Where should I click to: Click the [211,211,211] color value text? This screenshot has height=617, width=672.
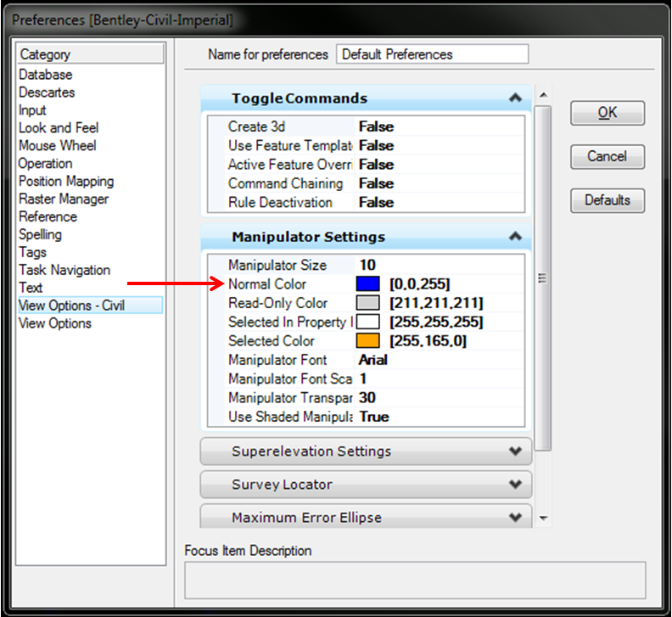[x=436, y=303]
